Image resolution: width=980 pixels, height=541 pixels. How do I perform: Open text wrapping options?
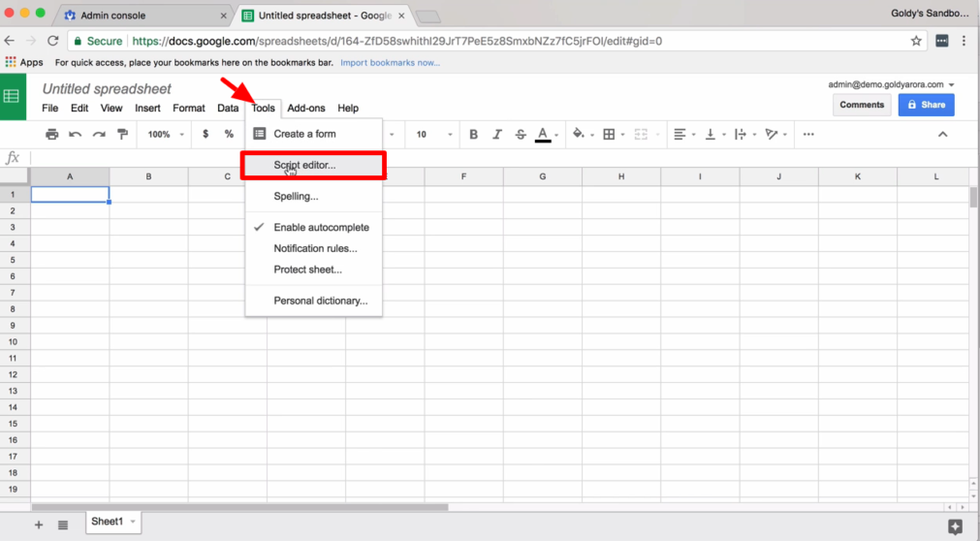(x=741, y=134)
